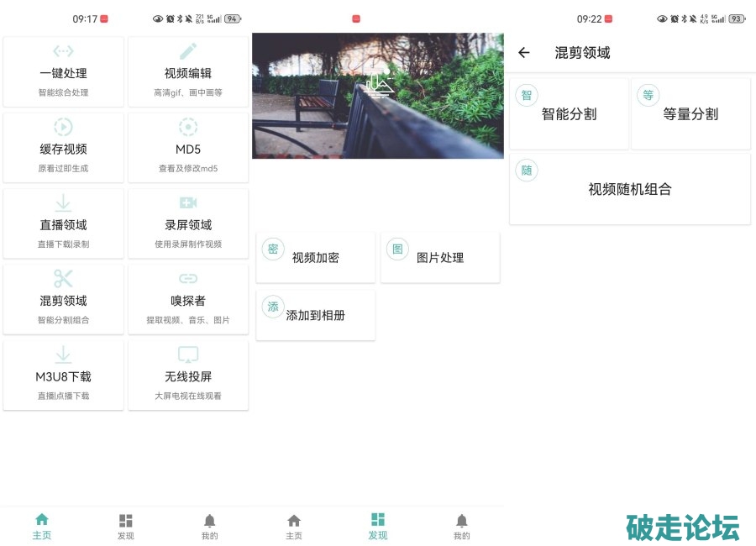Select 智能分割 smart split option

point(570,114)
